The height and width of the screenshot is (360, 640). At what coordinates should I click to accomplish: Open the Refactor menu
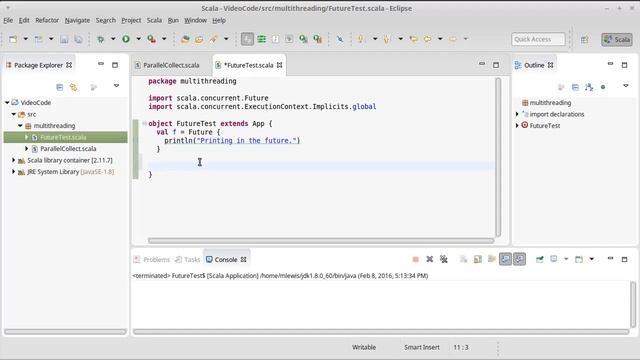47,20
